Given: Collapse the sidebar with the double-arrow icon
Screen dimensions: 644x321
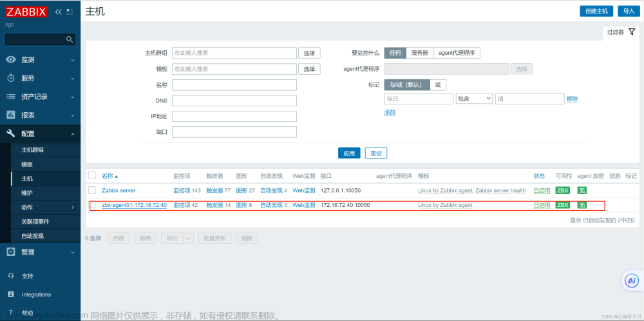Looking at the screenshot, I should coord(59,12).
